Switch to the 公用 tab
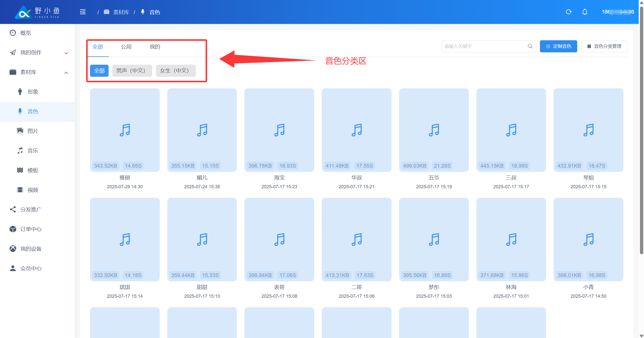The height and width of the screenshot is (338, 644). pos(126,47)
